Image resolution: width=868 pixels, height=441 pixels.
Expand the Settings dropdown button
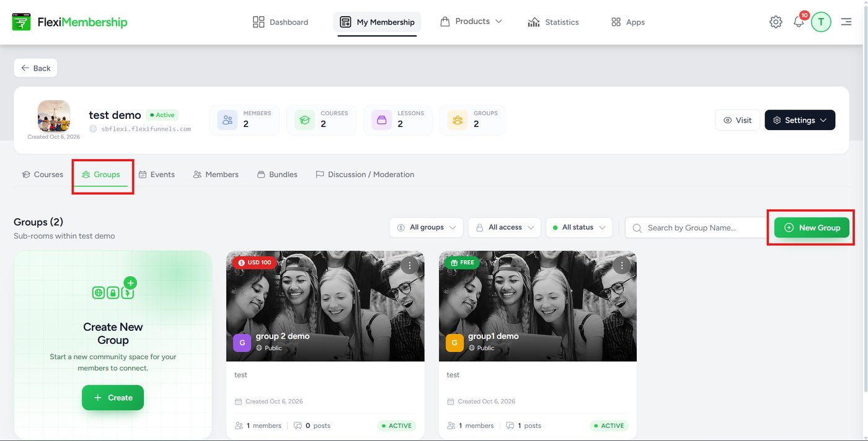click(x=800, y=120)
